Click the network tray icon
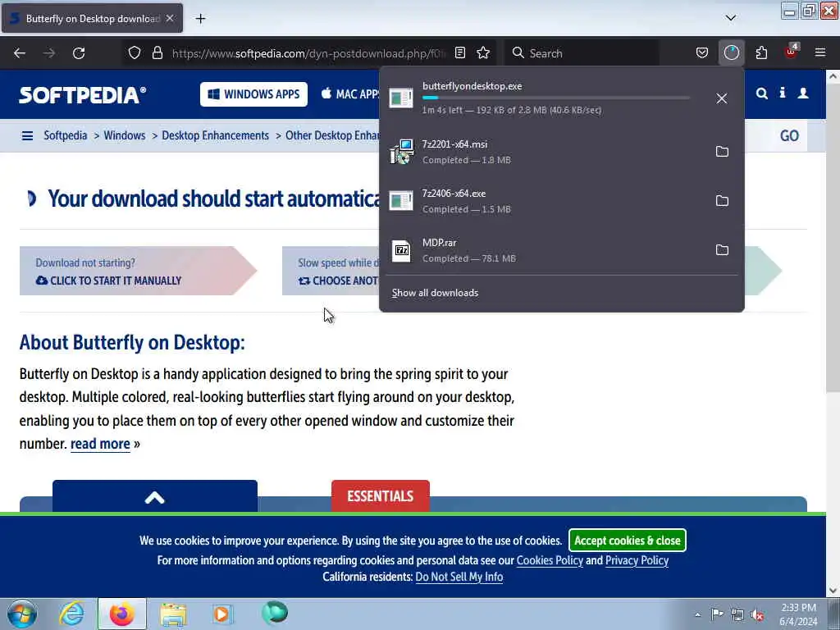 pyautogui.click(x=737, y=615)
